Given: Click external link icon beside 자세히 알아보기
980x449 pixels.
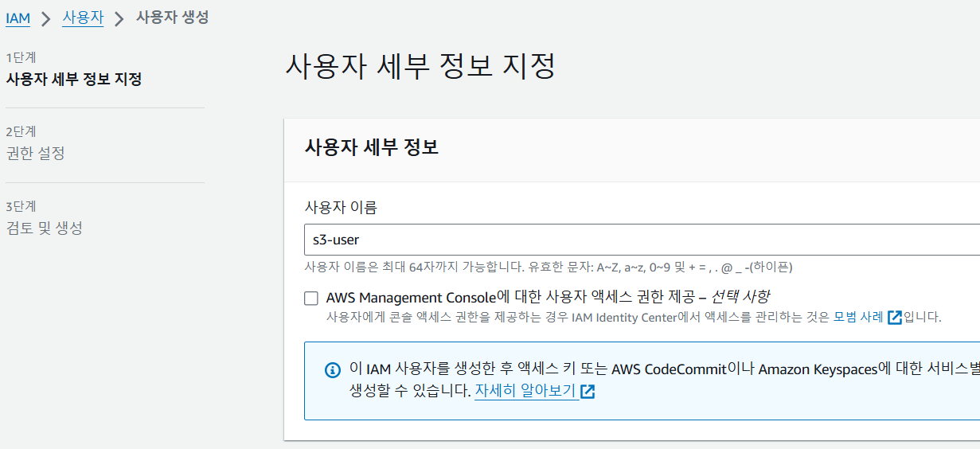Looking at the screenshot, I should point(588,392).
